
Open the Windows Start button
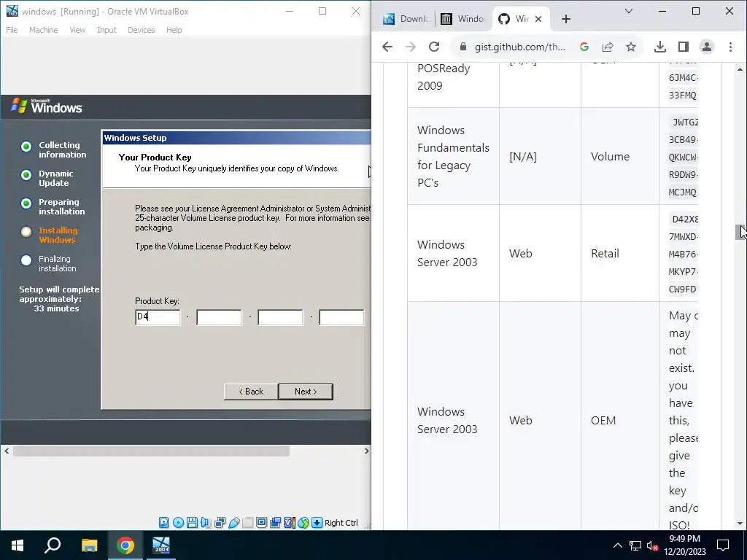click(x=18, y=545)
